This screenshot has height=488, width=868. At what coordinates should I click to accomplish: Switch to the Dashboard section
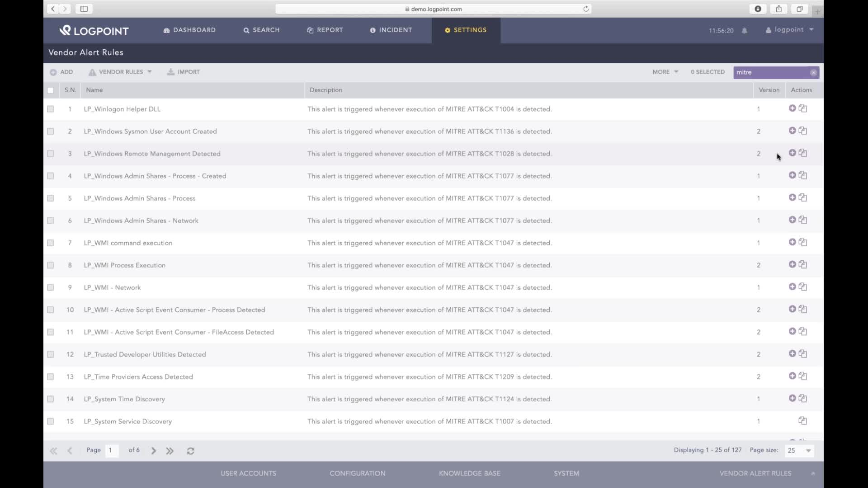[x=189, y=30]
